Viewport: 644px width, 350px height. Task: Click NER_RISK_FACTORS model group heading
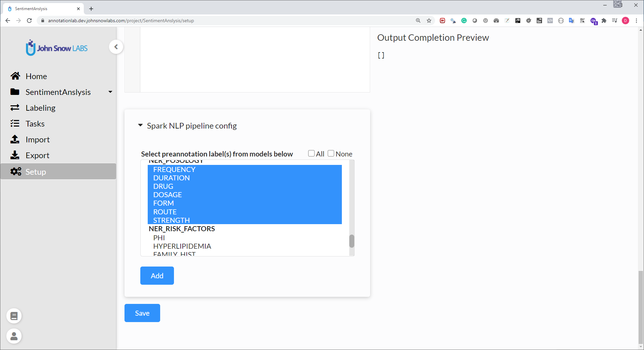182,229
